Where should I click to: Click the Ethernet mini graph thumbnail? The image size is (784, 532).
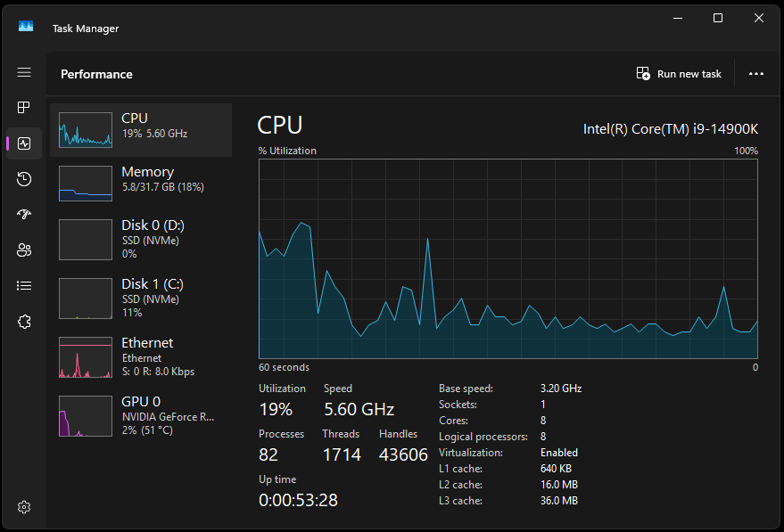click(86, 357)
